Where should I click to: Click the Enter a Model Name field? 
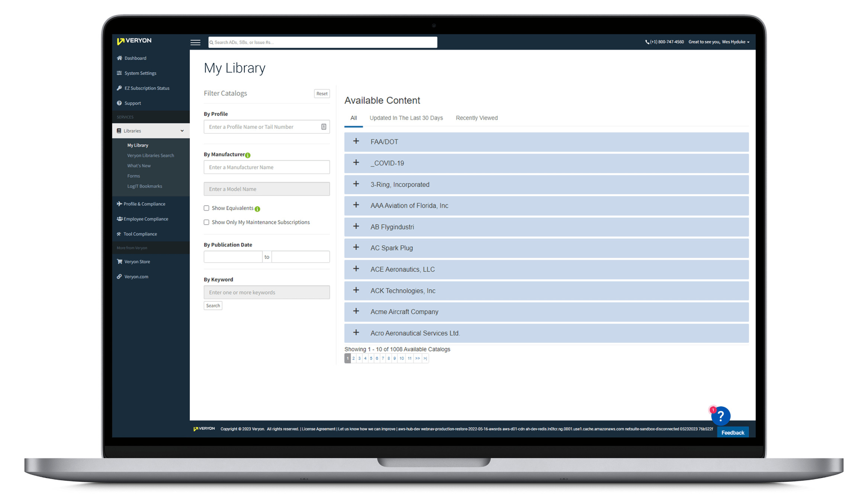point(266,189)
